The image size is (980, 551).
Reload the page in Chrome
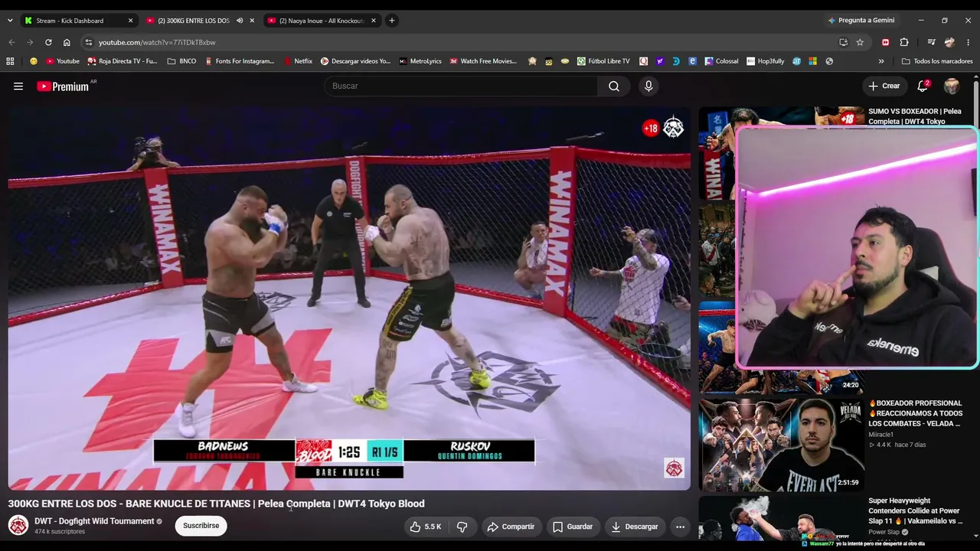point(48,42)
